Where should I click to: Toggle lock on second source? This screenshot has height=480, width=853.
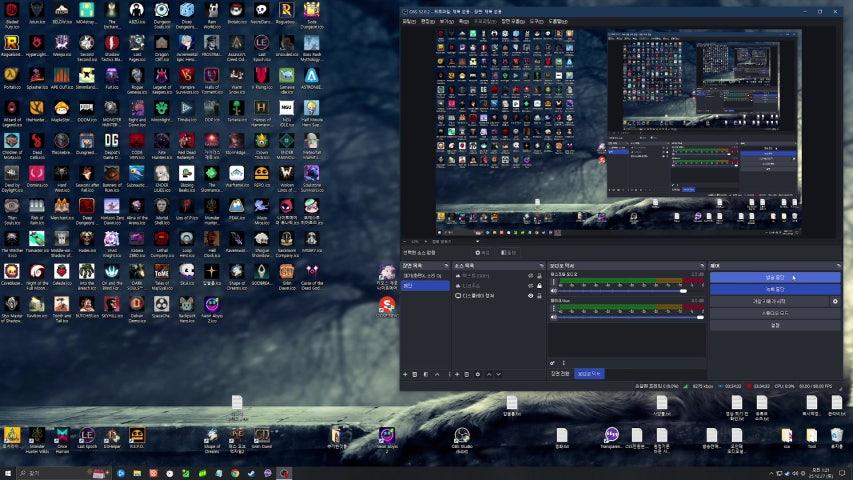click(x=541, y=285)
